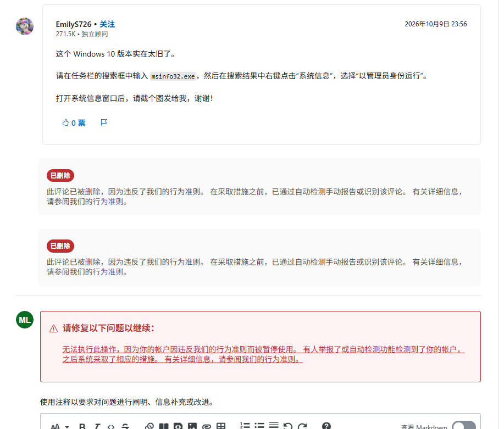Toggle the 查看 Markdown switch
This screenshot has height=429, width=504.
(463, 425)
